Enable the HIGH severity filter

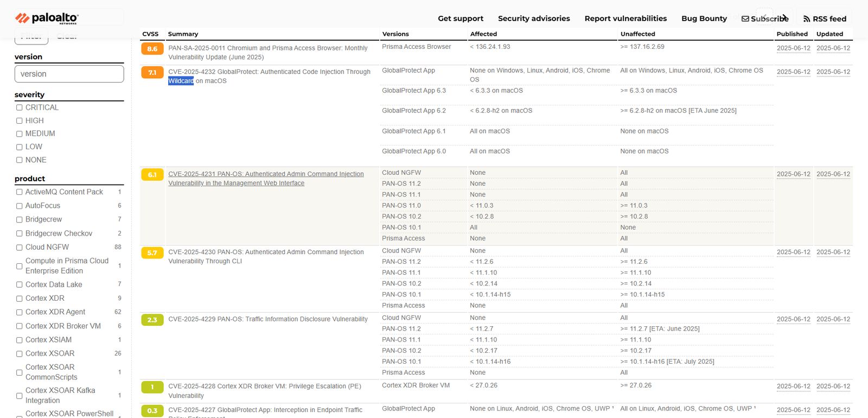(x=20, y=121)
